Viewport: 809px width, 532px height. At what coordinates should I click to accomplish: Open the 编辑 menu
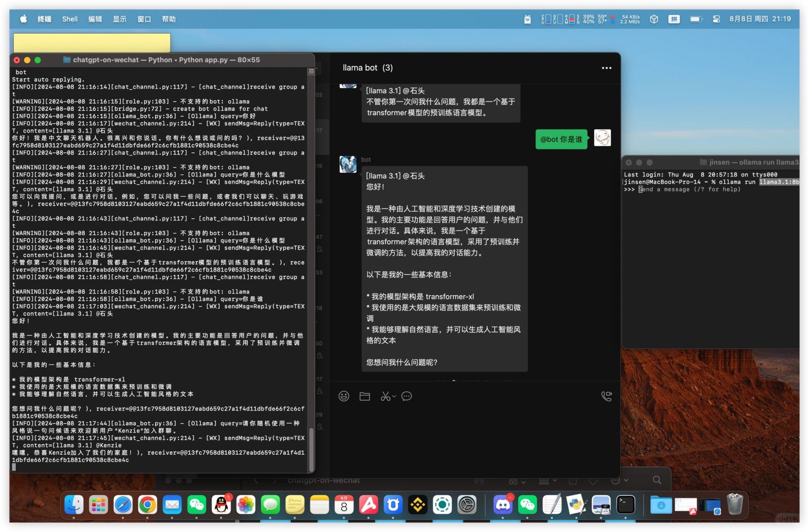[95, 19]
